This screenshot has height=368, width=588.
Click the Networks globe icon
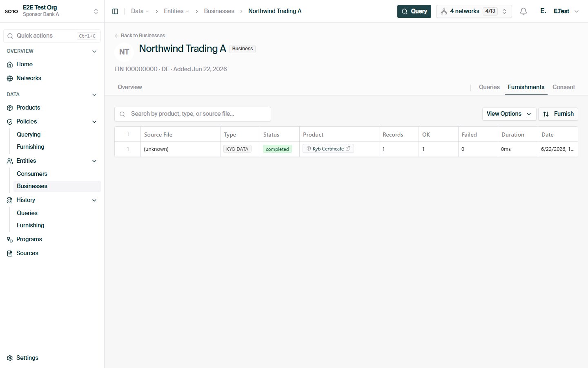pos(10,79)
